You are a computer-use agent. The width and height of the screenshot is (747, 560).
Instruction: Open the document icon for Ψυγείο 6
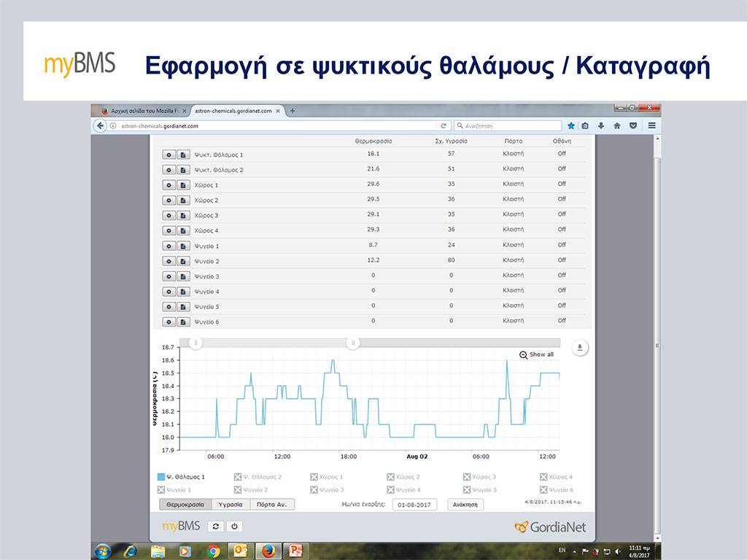point(184,322)
